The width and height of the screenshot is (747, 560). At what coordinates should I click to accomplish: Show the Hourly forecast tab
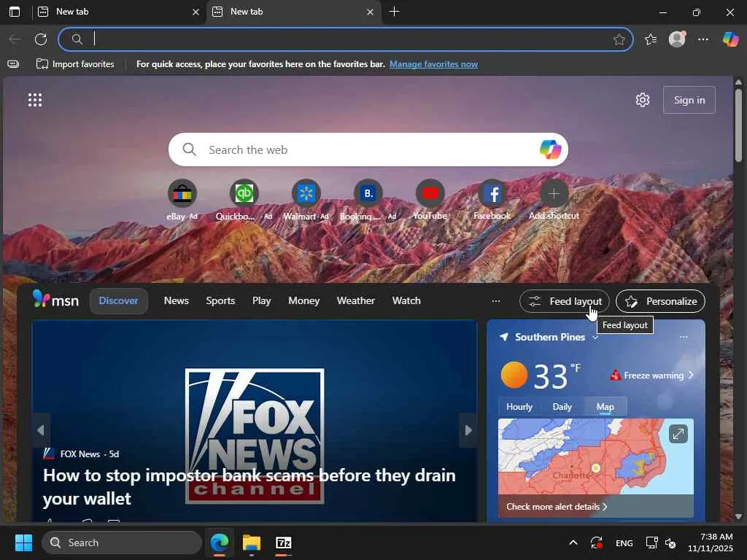point(519,407)
